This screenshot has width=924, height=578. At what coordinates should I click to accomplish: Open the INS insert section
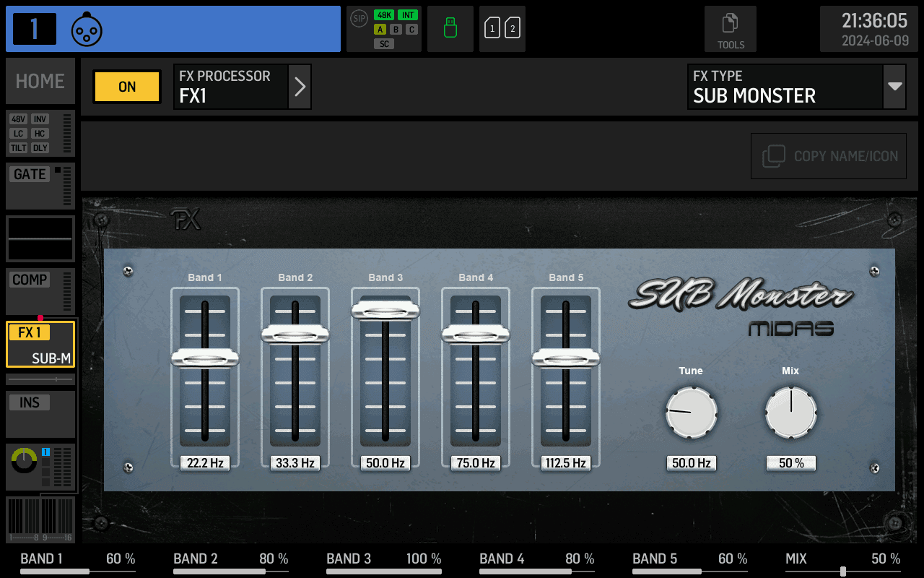pyautogui.click(x=40, y=414)
